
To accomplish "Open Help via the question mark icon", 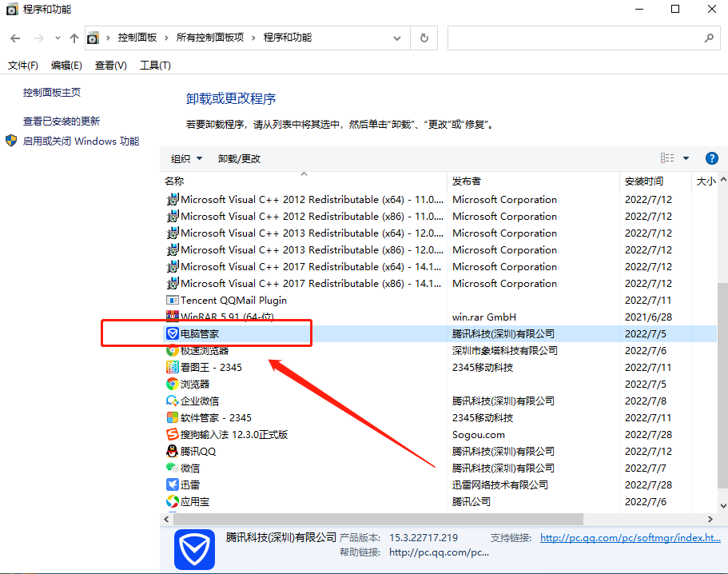I will pos(711,157).
